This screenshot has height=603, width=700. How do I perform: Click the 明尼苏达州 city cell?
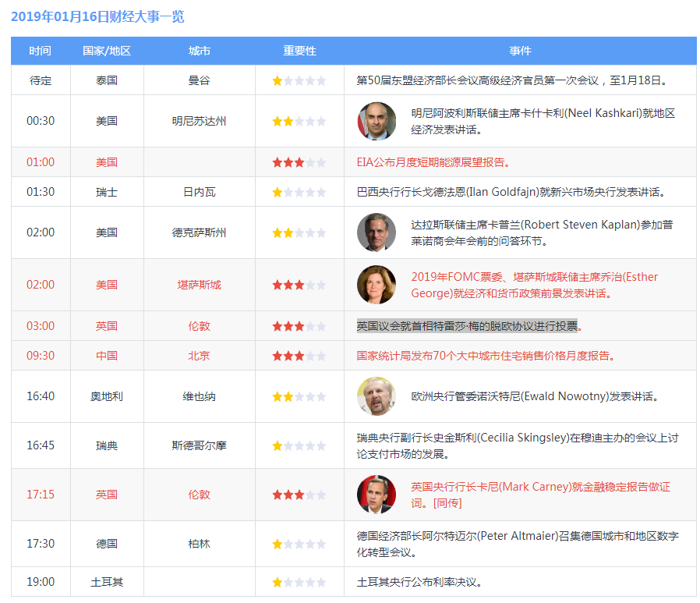coord(199,121)
